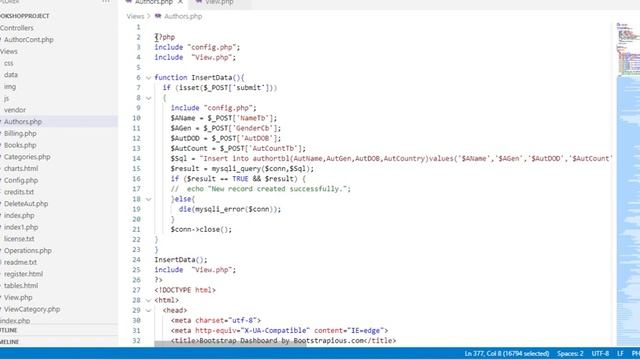Collapse the else block fold arrow at line 18
The height and width of the screenshot is (360, 640).
(149, 199)
